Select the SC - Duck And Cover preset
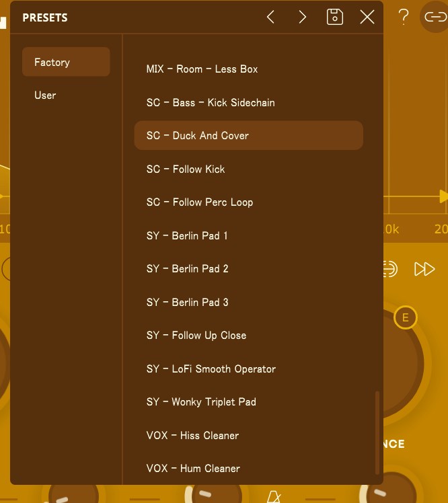Image resolution: width=448 pixels, height=503 pixels. click(x=248, y=136)
